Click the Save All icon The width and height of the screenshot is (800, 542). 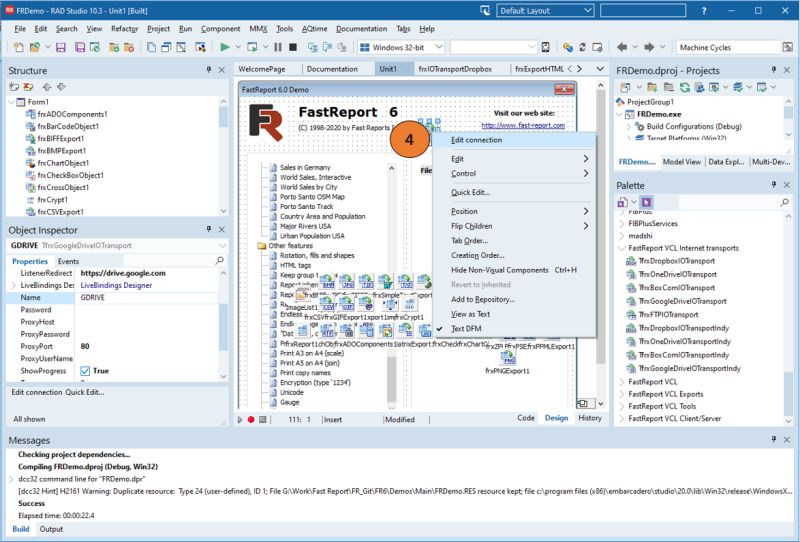pyautogui.click(x=80, y=47)
